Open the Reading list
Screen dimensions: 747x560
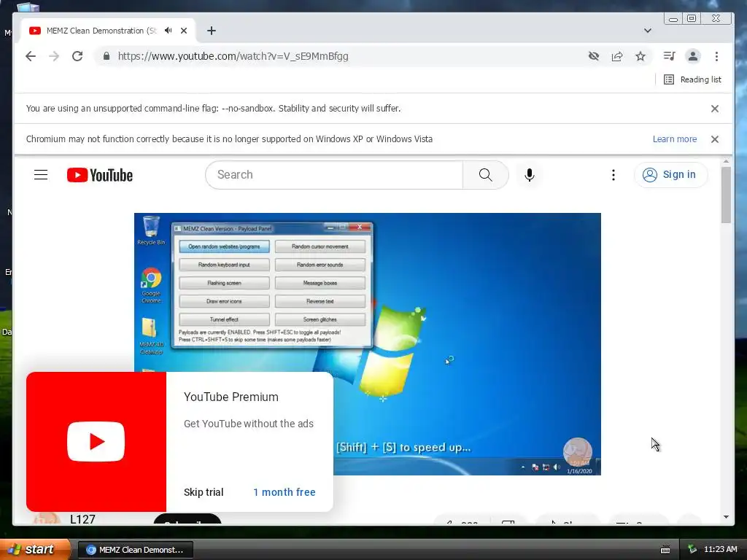pos(693,79)
